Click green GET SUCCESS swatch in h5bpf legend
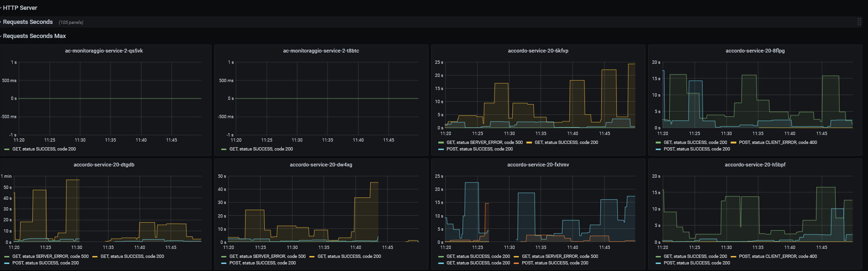868x271 pixels. click(x=658, y=256)
